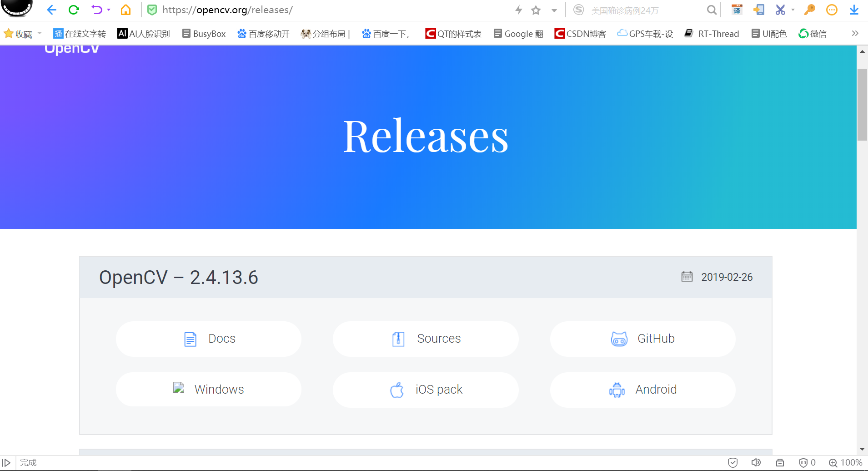Go back with the back arrow

click(51, 10)
